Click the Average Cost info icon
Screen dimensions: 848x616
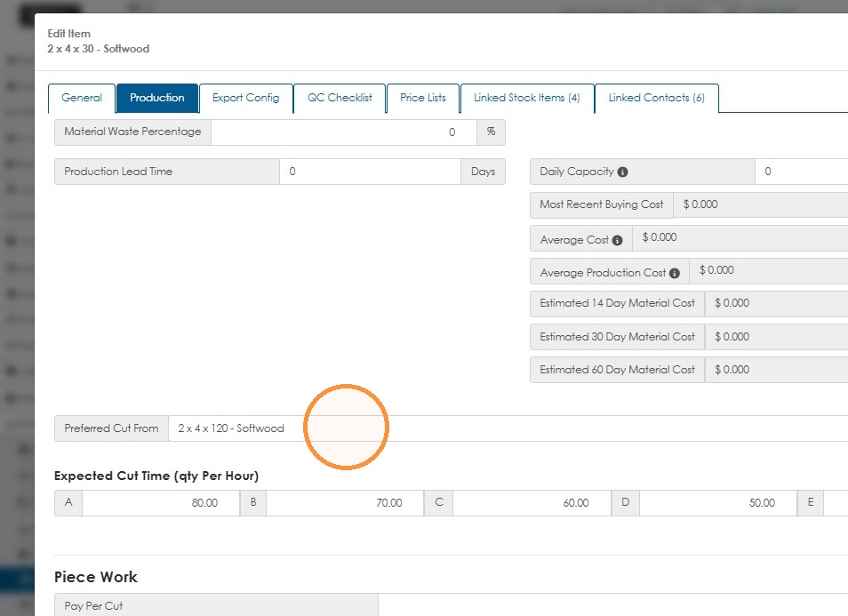[617, 241]
